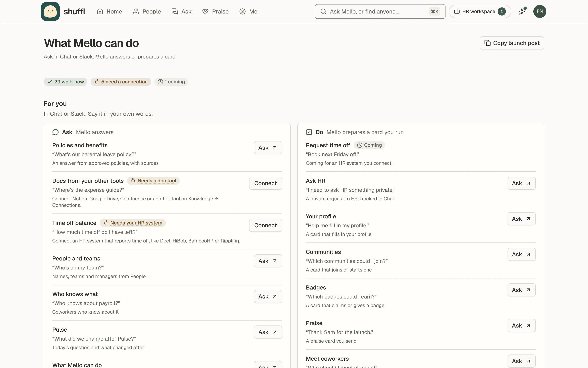Click the Copy launch post button

[512, 43]
